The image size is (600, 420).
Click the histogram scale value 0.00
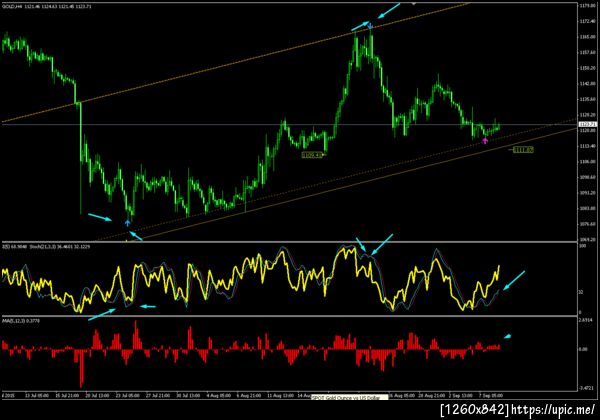(584, 349)
